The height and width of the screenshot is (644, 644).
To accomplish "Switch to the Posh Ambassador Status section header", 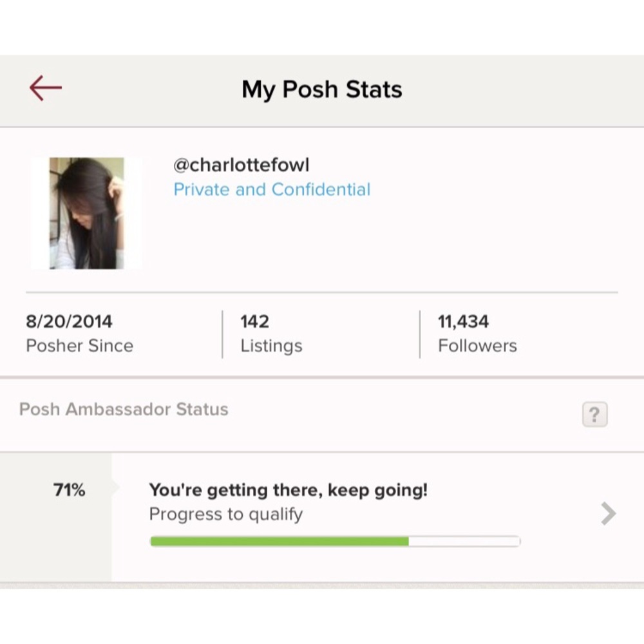I will point(124,408).
